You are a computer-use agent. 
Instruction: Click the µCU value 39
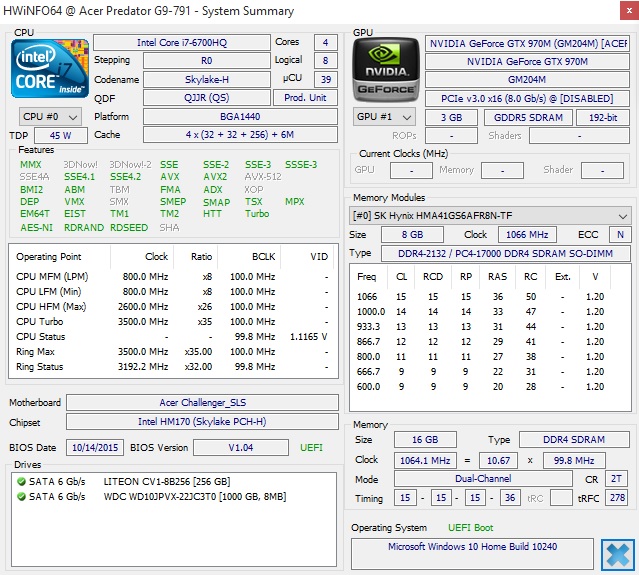click(x=326, y=79)
